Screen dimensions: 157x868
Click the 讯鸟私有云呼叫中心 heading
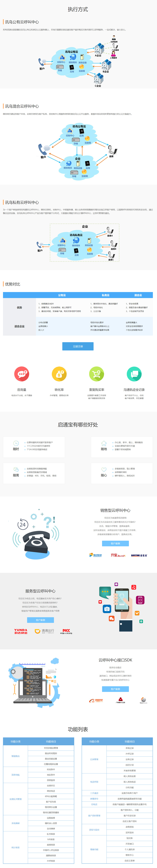point(22,202)
